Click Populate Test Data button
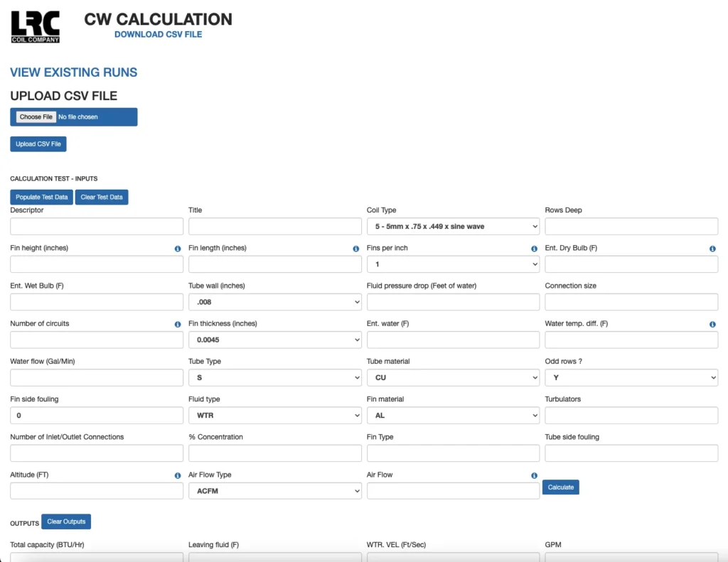The height and width of the screenshot is (562, 728). (41, 197)
